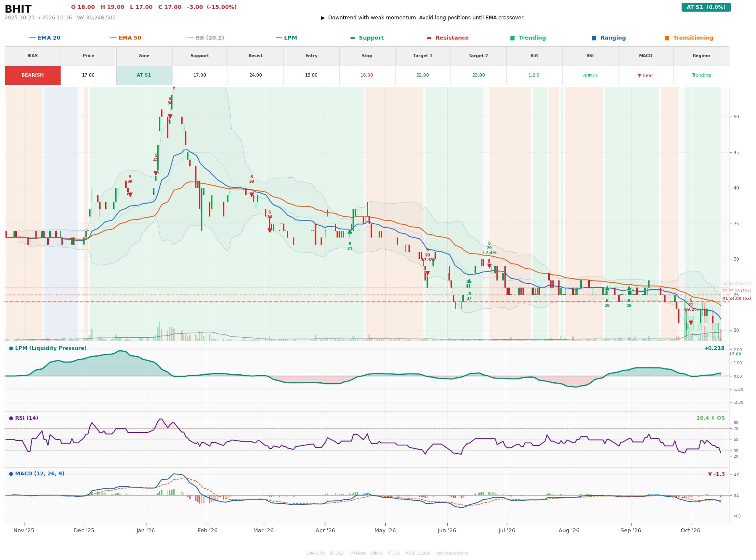Click the Resist value 24.00

tap(255, 75)
